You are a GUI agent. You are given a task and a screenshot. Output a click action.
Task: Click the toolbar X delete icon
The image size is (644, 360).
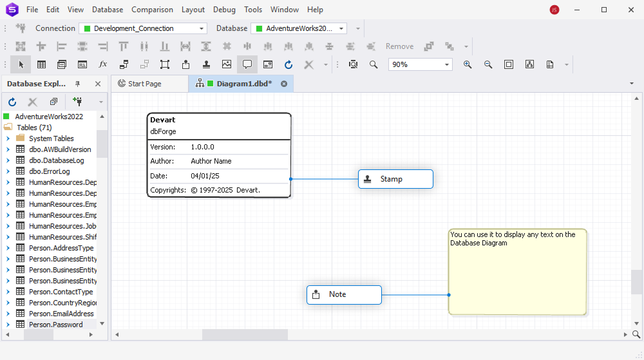(309, 64)
